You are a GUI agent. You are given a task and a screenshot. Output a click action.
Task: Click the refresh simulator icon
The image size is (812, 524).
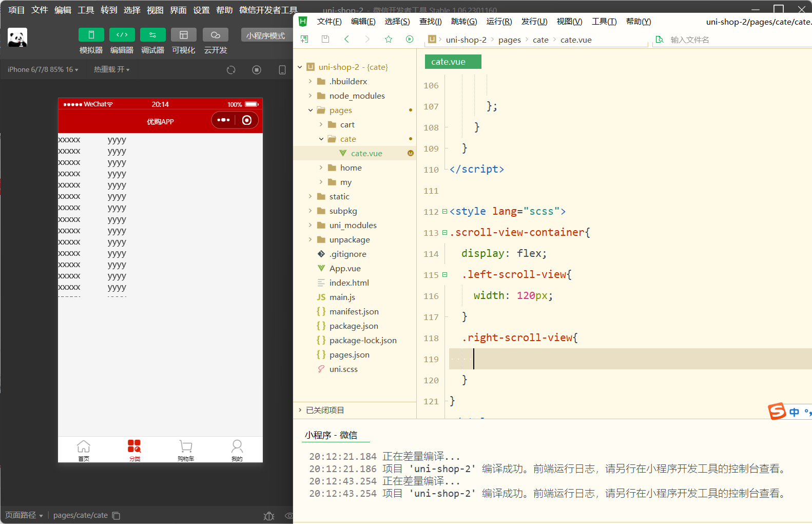231,70
